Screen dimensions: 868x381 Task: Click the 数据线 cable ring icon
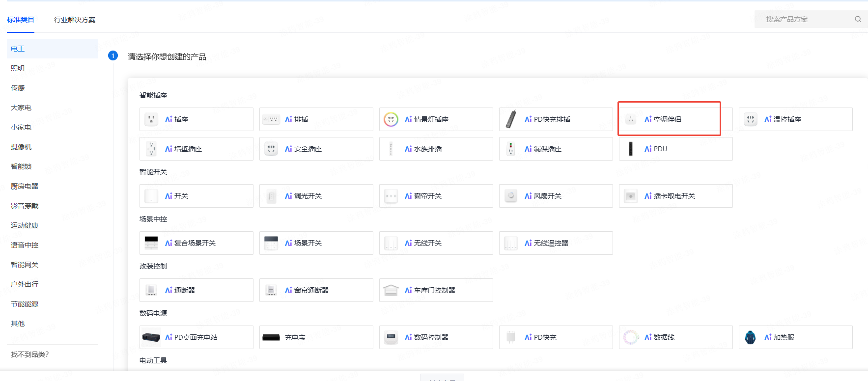631,337
